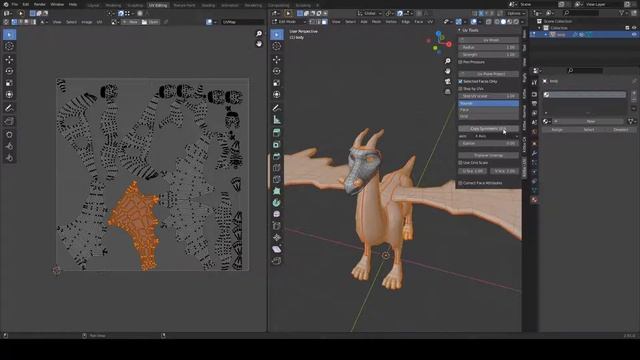Click the Copy Symmetric UVs button
Image resolution: width=640 pixels, height=360 pixels.
(x=489, y=129)
